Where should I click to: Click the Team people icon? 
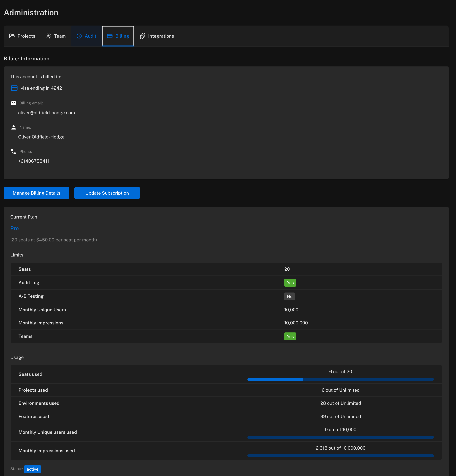coord(49,36)
